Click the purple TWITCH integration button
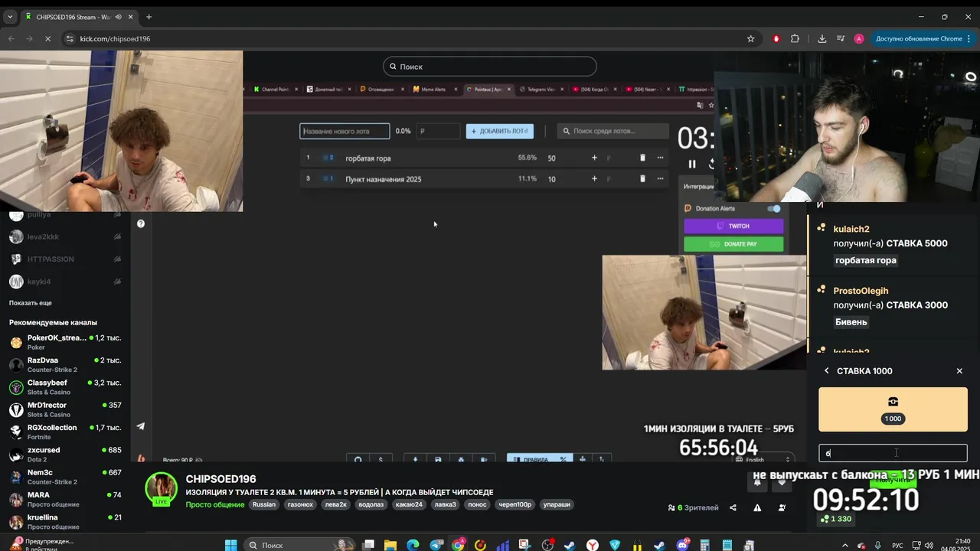Screen dimensions: 980x551 click(x=733, y=226)
